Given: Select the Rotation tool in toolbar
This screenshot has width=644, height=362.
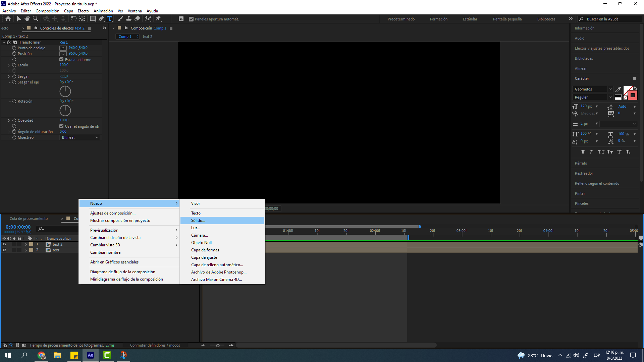Looking at the screenshot, I should click(x=73, y=19).
